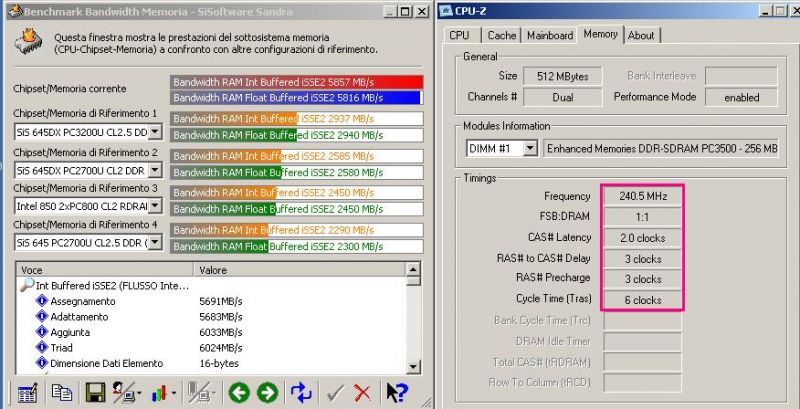Click the Triad value 6024MB/s
Image resolution: width=800 pixels, height=409 pixels.
coord(221,348)
